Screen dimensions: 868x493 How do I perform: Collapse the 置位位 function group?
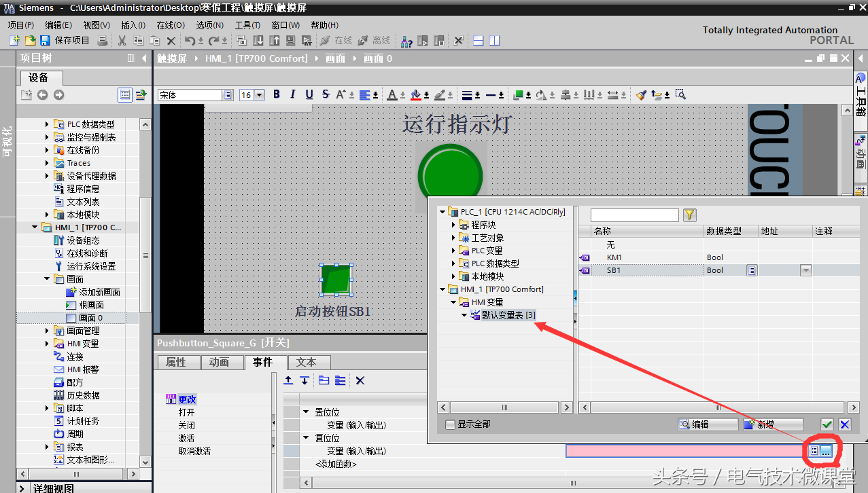306,412
